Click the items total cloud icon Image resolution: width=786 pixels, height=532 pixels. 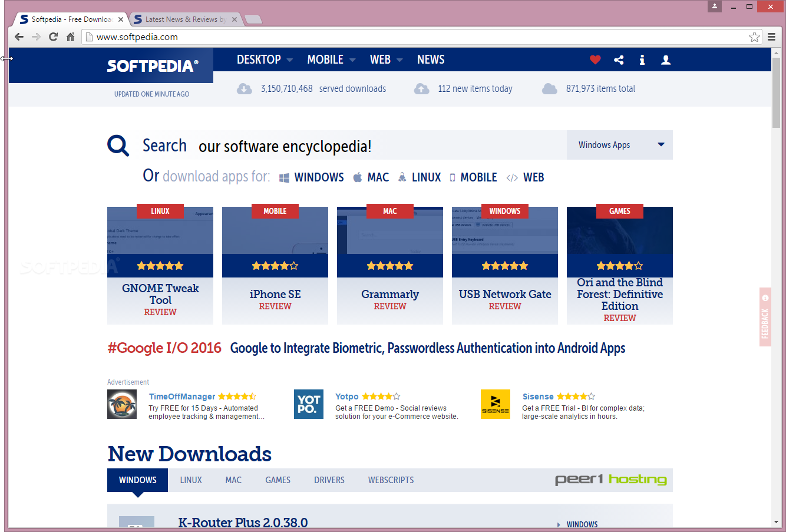click(550, 89)
